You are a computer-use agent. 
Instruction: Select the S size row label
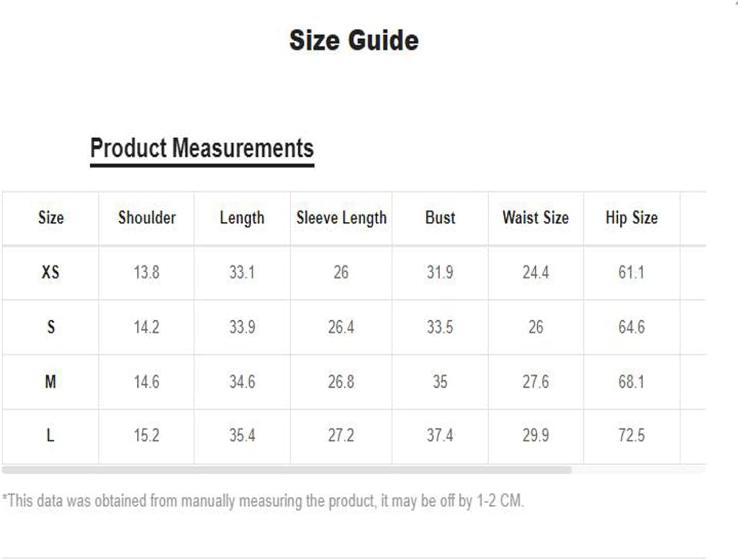coord(51,327)
